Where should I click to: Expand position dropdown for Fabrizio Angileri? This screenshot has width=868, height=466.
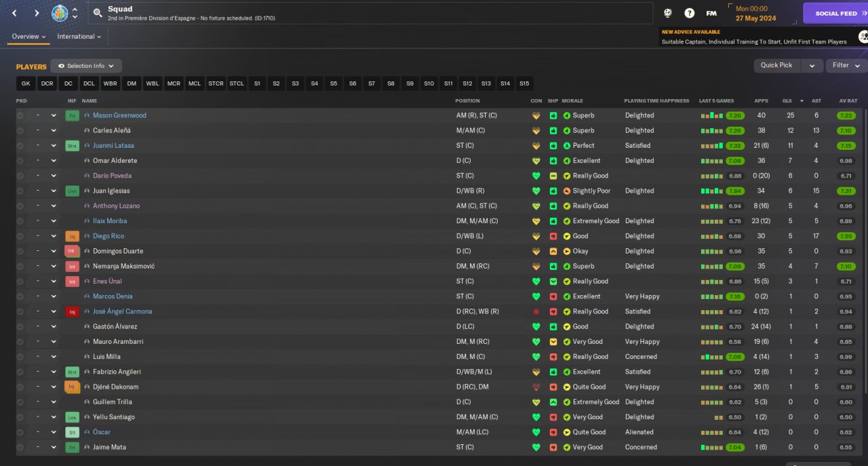pos(54,372)
